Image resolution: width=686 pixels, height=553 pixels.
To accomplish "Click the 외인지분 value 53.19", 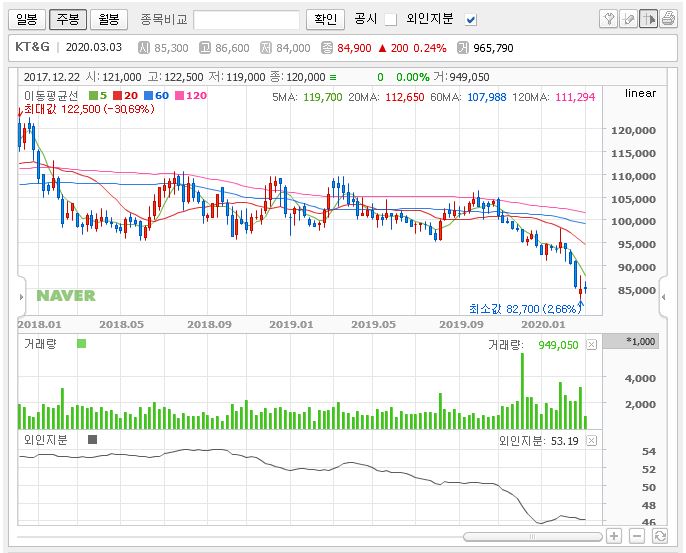I will click(x=564, y=441).
